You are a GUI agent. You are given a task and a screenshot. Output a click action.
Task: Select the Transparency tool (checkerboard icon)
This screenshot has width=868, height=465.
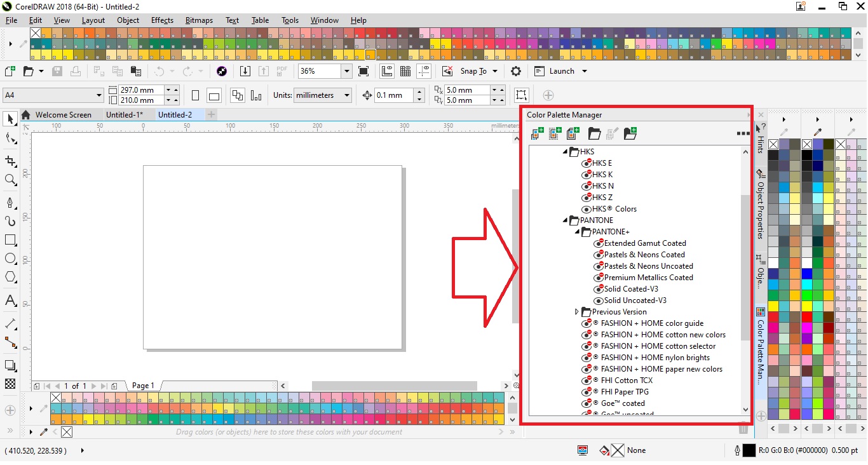10,384
